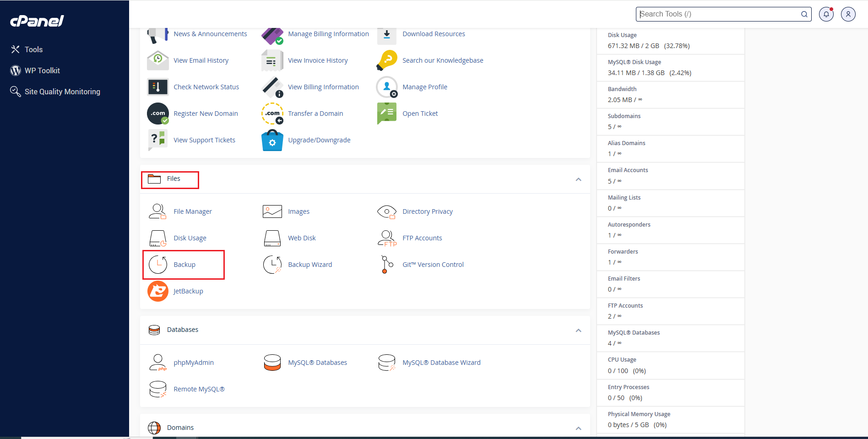Image resolution: width=868 pixels, height=439 pixels.
Task: Open the Backup Wizard icon
Action: coord(272,265)
